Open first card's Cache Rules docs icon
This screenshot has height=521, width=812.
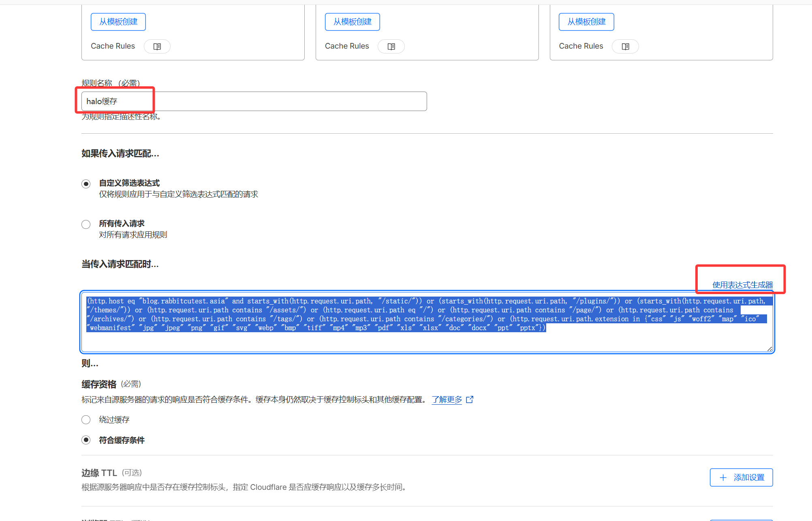tap(157, 47)
